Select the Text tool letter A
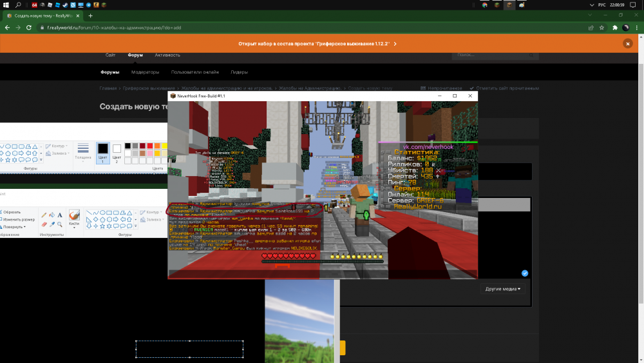The image size is (644, 363). [x=59, y=215]
